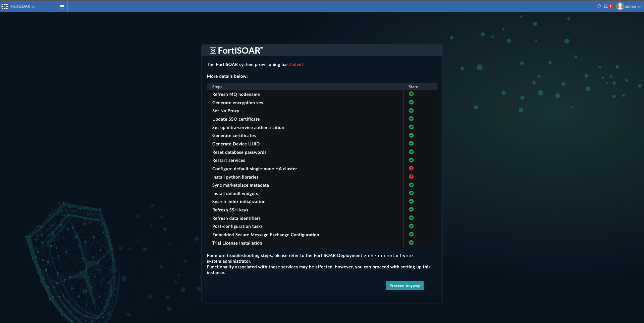Select 'Set up intra-service authentication' text

(x=248, y=128)
